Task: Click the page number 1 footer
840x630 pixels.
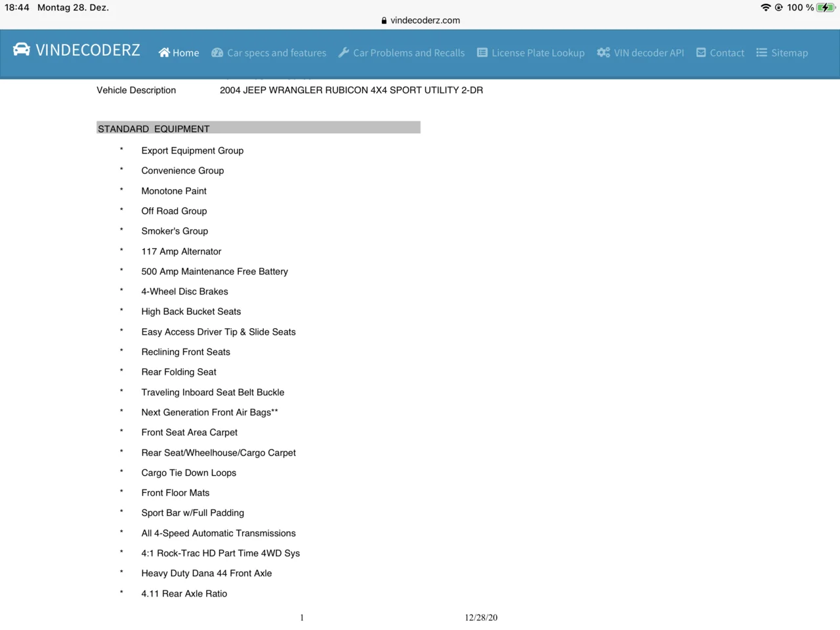Action: click(302, 618)
